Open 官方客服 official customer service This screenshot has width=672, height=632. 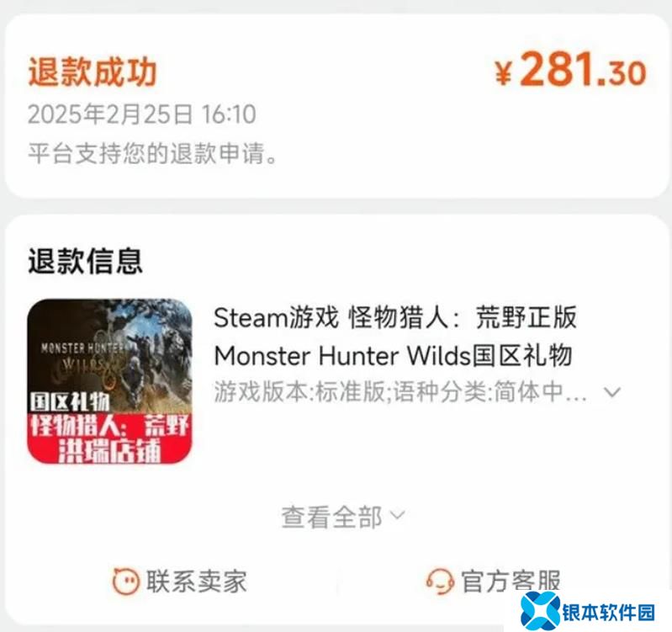coord(494,582)
